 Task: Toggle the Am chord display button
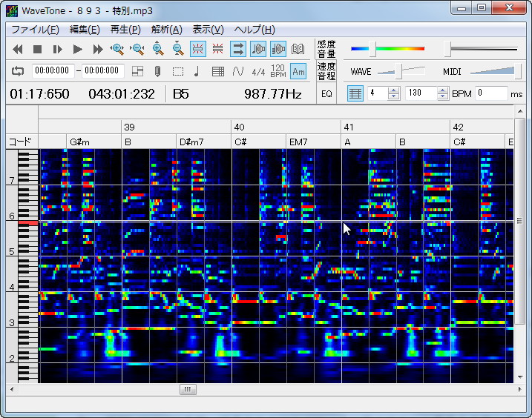[298, 72]
